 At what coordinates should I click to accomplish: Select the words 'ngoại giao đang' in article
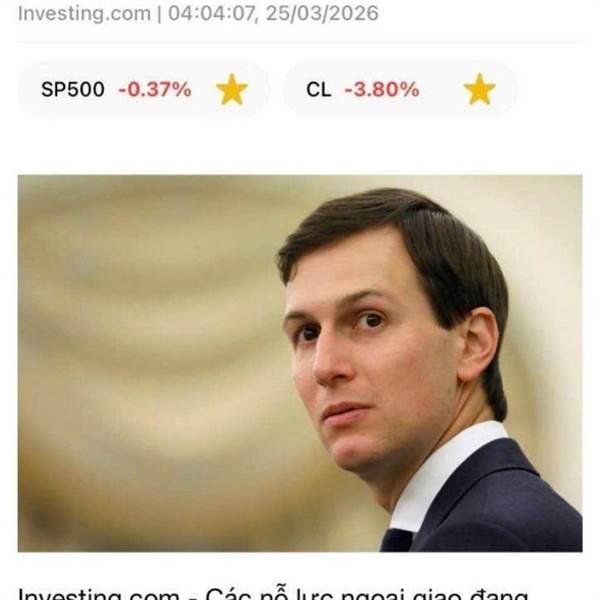(x=434, y=594)
